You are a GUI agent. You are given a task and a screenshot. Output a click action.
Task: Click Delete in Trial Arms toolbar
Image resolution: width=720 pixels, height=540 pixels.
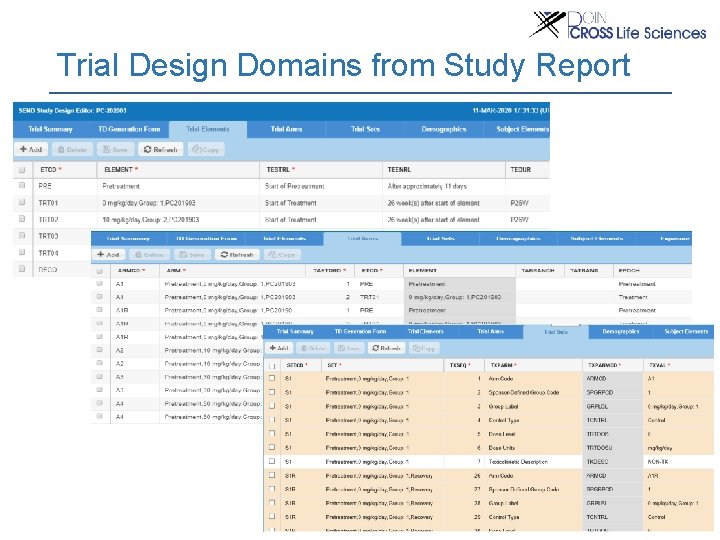(x=150, y=254)
